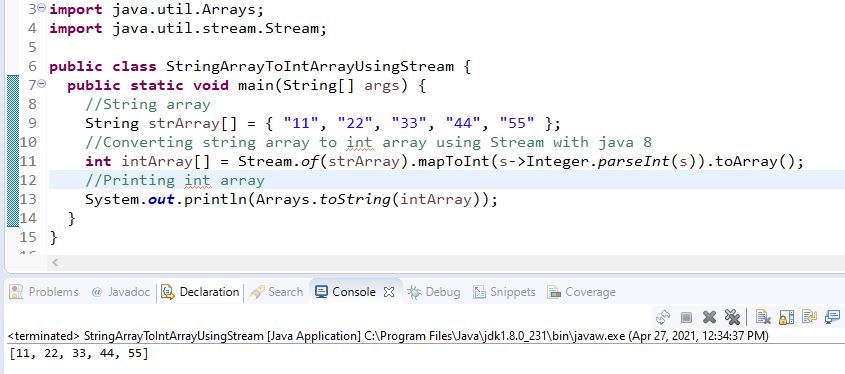Collapse the import block fold at line 3
The height and width of the screenshot is (374, 845).
(42, 9)
